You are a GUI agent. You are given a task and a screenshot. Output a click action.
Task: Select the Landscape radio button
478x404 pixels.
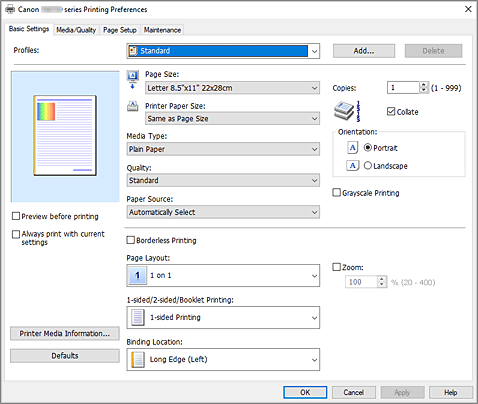pyautogui.click(x=367, y=165)
